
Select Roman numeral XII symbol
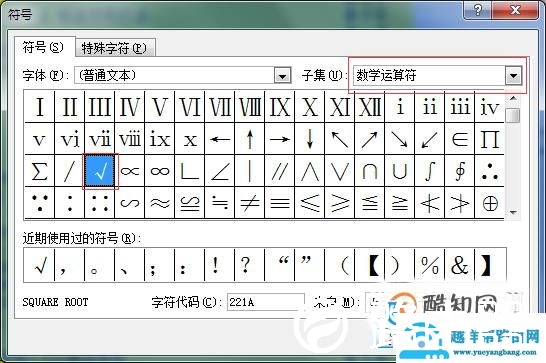point(369,107)
